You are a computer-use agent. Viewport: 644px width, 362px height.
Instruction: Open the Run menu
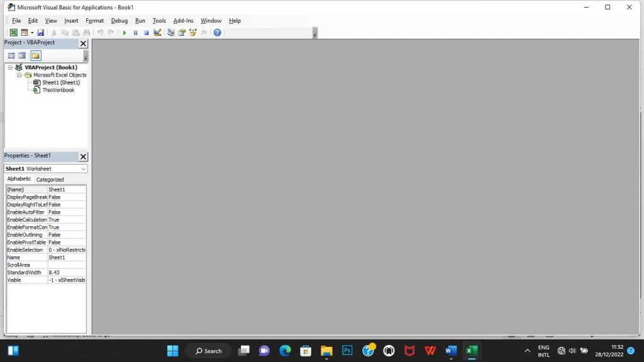click(x=140, y=21)
